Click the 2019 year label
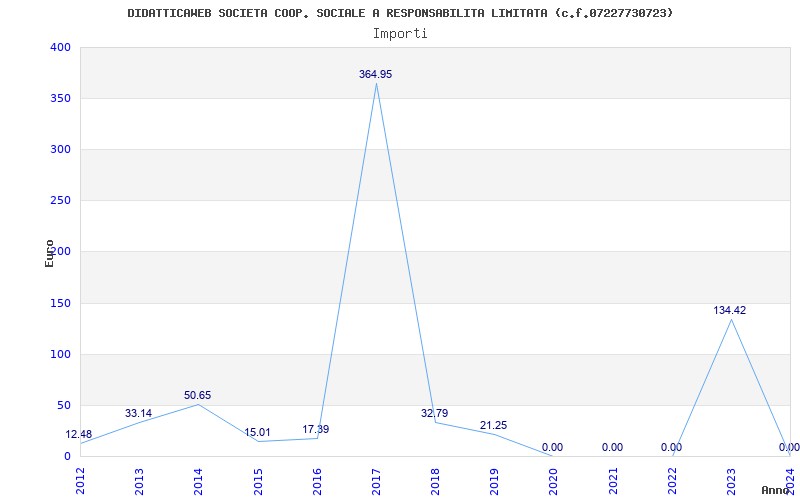This screenshot has width=800, height=500. [494, 481]
